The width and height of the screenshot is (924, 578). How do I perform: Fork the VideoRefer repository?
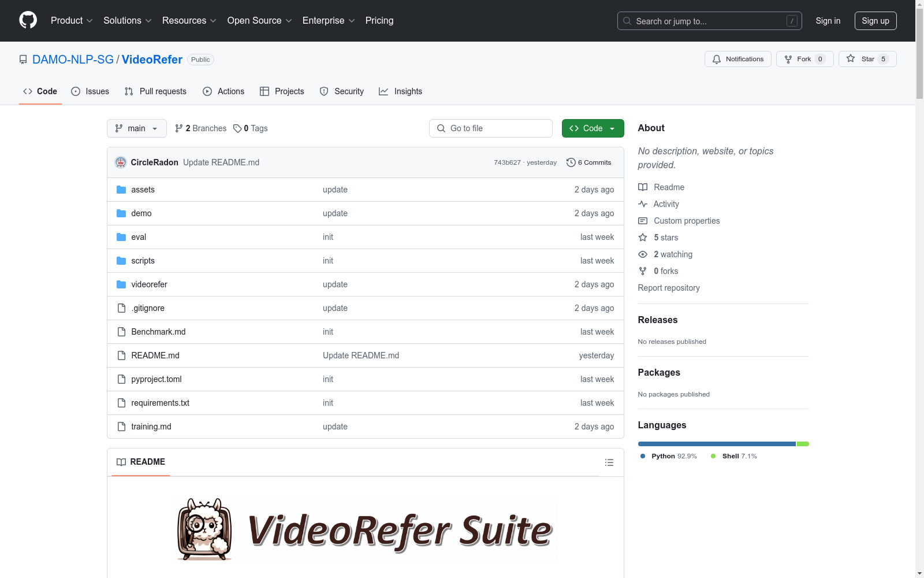[x=804, y=59]
